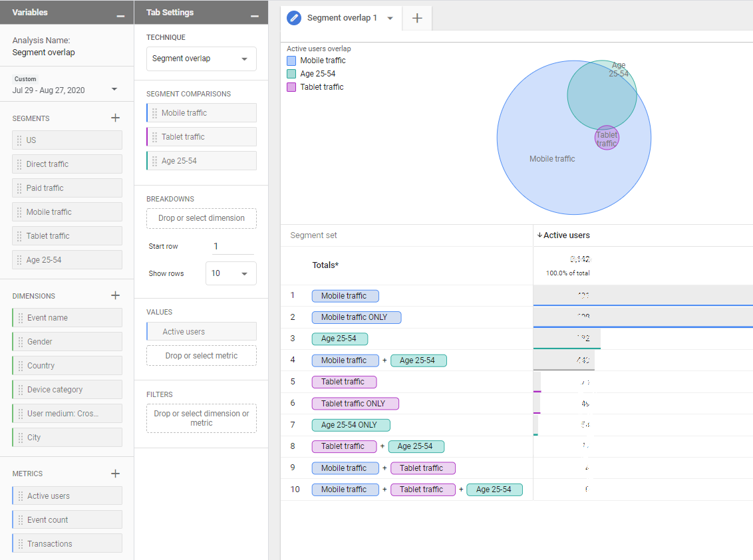This screenshot has width=753, height=560.
Task: Add a new dimension with plus icon
Action: click(115, 295)
